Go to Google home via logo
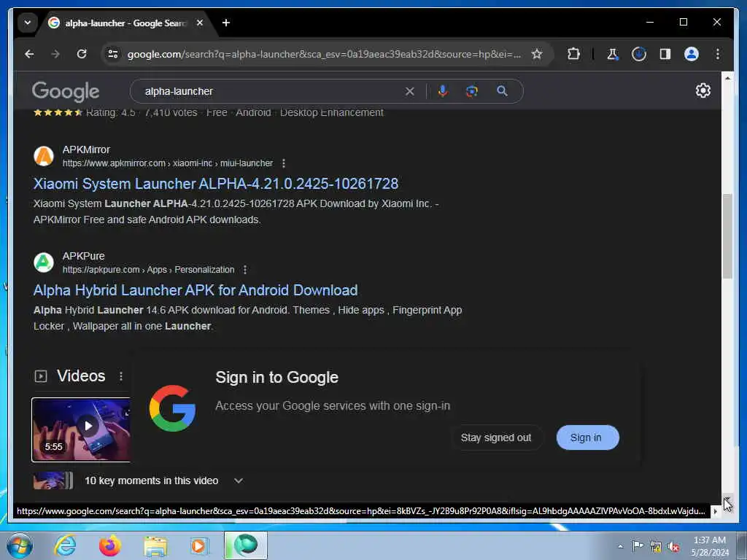The width and height of the screenshot is (747, 560). [66, 91]
